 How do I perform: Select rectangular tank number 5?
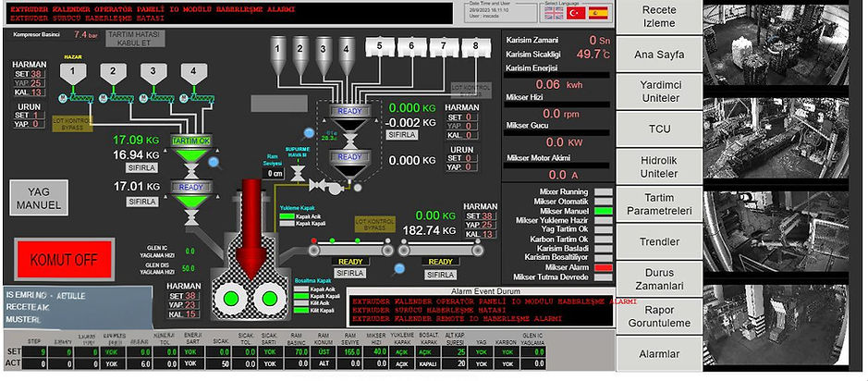point(380,45)
